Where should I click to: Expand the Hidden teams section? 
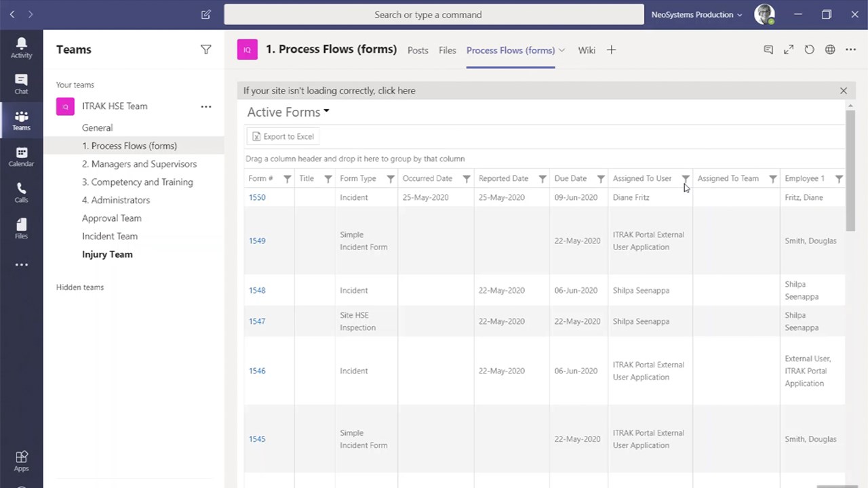(80, 287)
